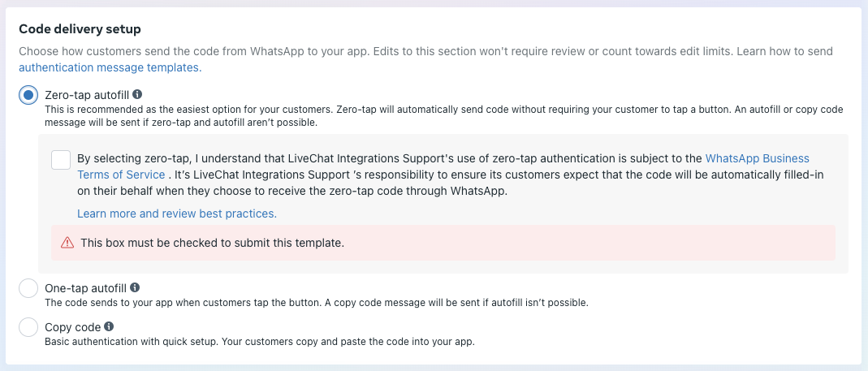Click the "Copy code" label text
The height and width of the screenshot is (371, 868).
tap(72, 327)
